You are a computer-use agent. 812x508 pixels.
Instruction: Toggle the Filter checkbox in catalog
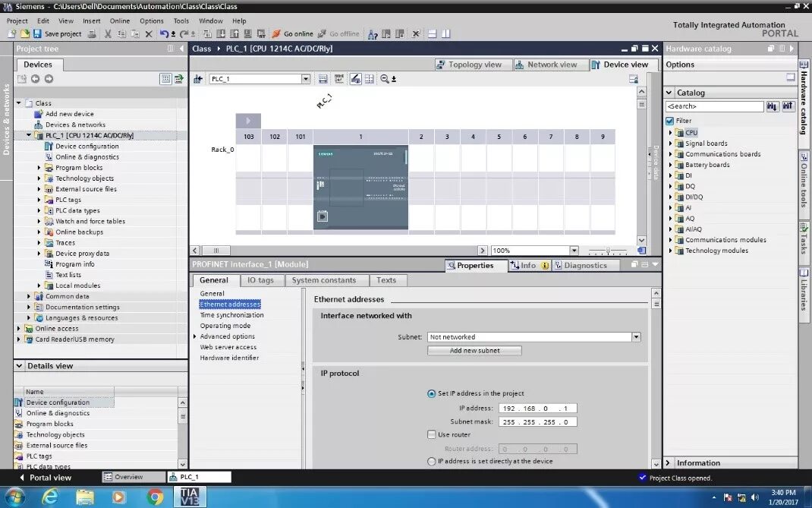[x=669, y=121]
